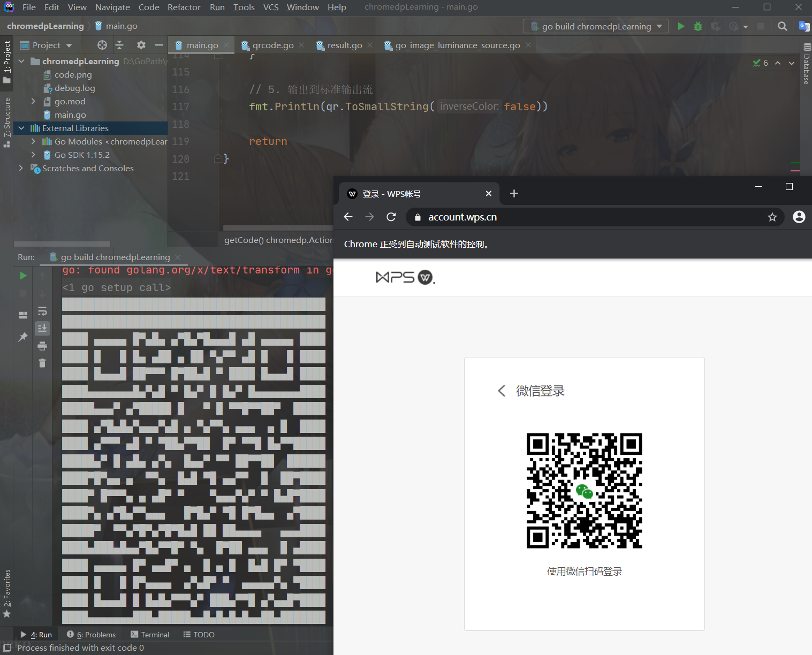Locate the opened file in Project view
The height and width of the screenshot is (655, 812).
click(102, 45)
